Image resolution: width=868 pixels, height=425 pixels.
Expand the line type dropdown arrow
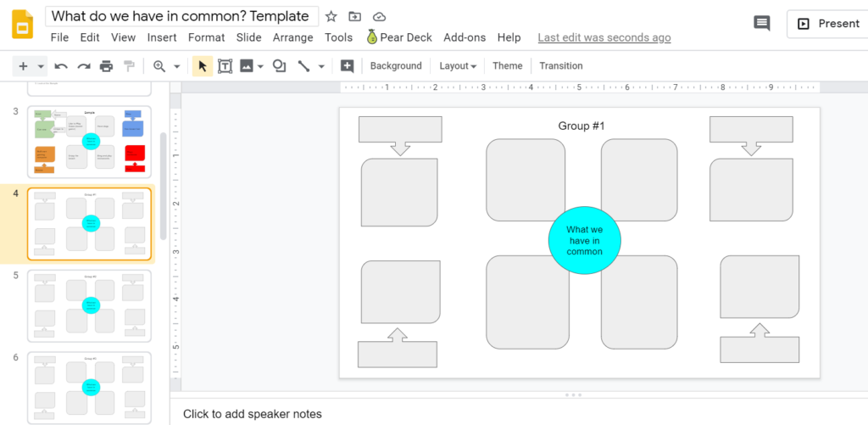point(321,66)
